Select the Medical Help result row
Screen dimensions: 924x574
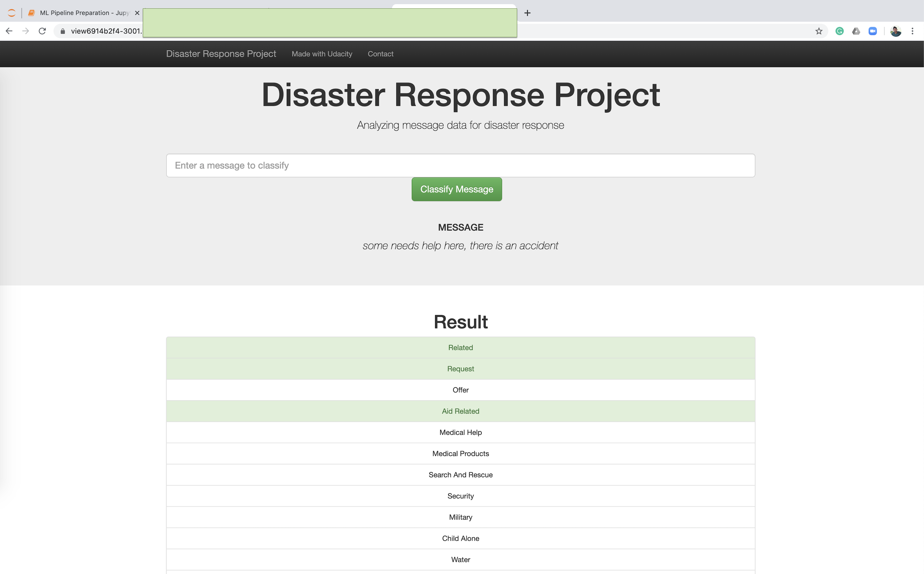click(461, 433)
